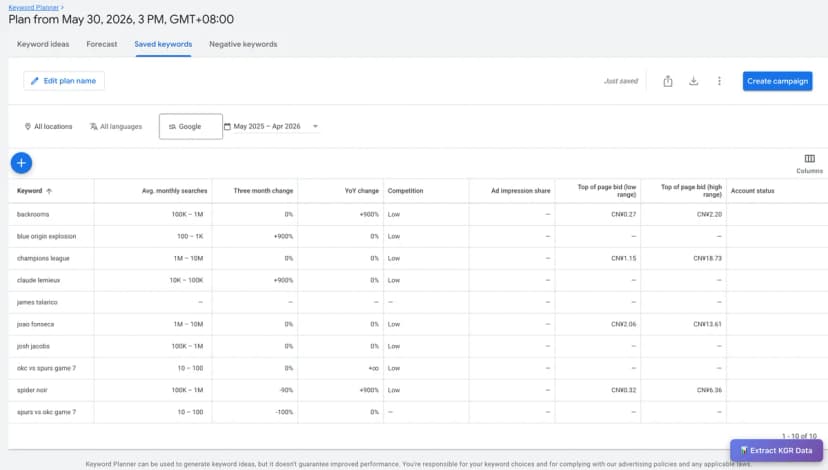Open the Forecast tab
The height and width of the screenshot is (470, 828).
(102, 44)
